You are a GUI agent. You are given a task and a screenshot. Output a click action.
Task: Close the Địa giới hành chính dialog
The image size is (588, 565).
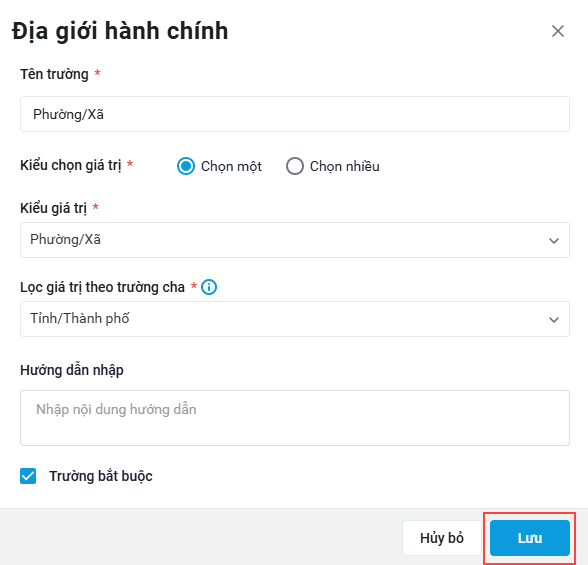[x=558, y=31]
